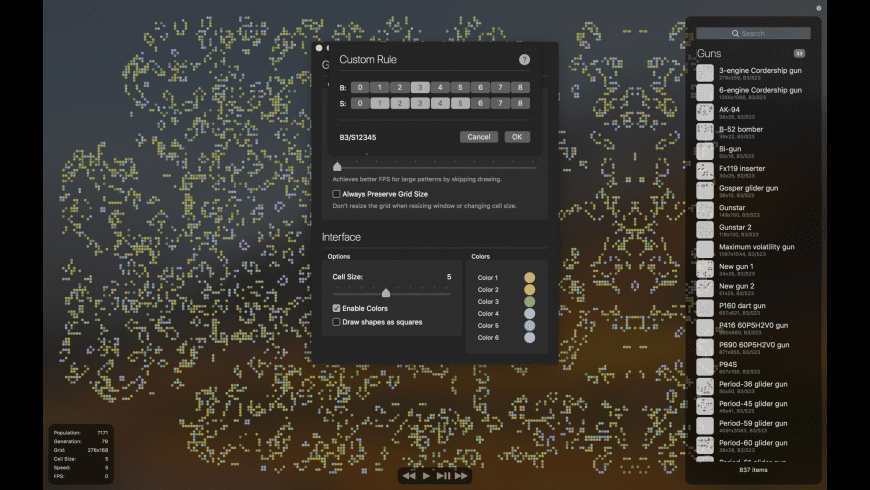
Task: Open the Color 5 swatch
Action: (529, 326)
